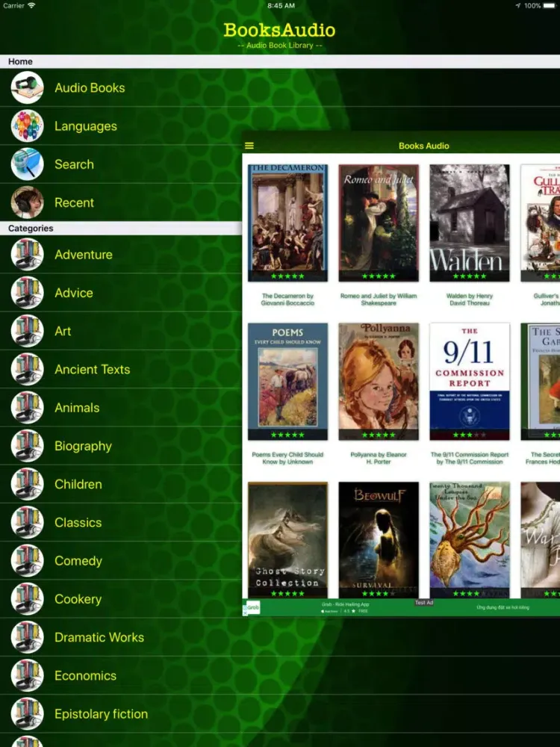The width and height of the screenshot is (560, 747).
Task: Click 'Walden by Henry David Thoreau' title
Action: point(470,300)
